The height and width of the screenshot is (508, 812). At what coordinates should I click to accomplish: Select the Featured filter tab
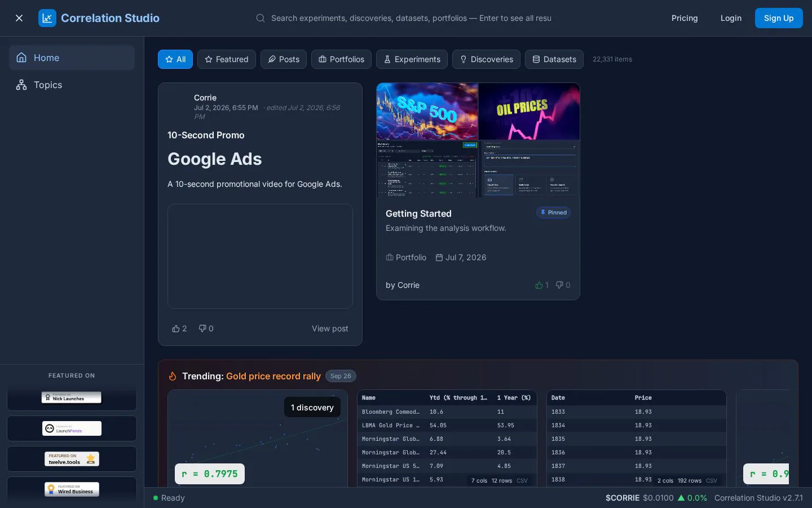pos(227,59)
